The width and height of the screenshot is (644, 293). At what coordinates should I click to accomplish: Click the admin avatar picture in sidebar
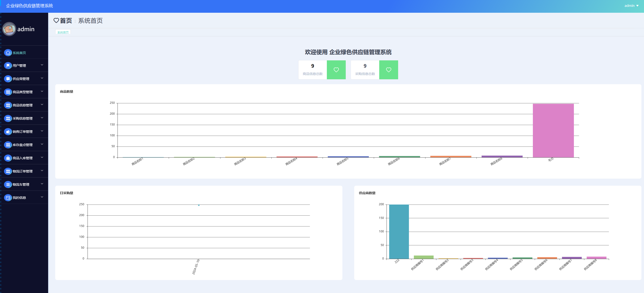click(9, 29)
